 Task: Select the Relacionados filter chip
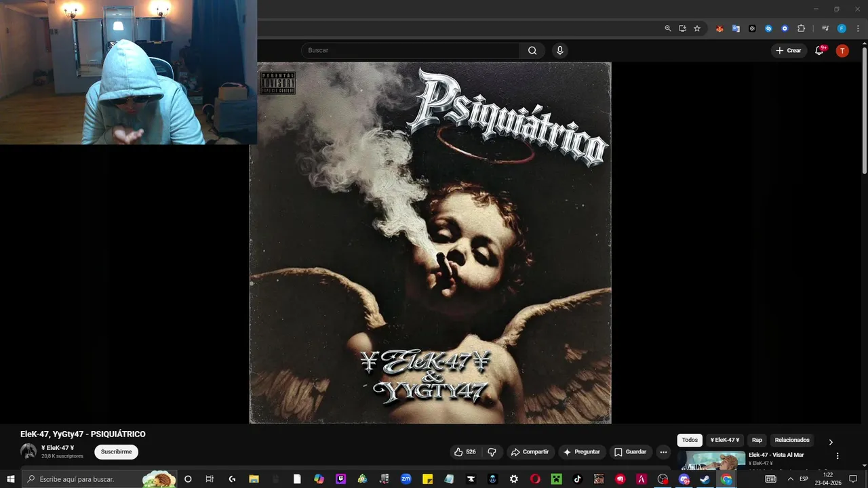point(792,440)
